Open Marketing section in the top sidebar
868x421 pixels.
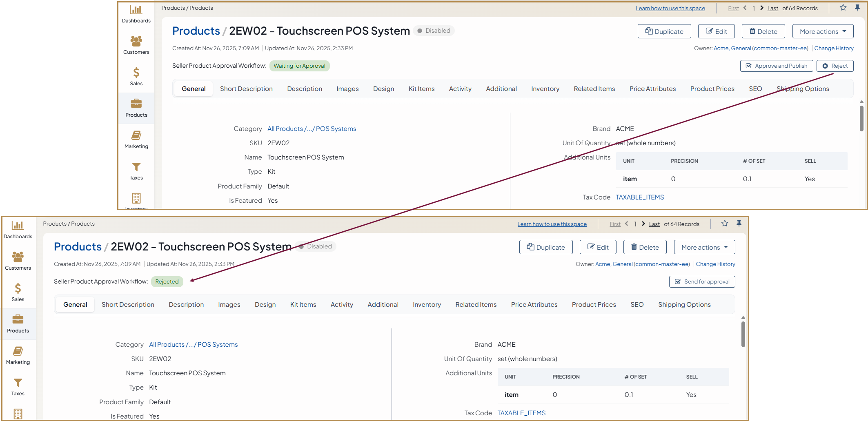[136, 140]
